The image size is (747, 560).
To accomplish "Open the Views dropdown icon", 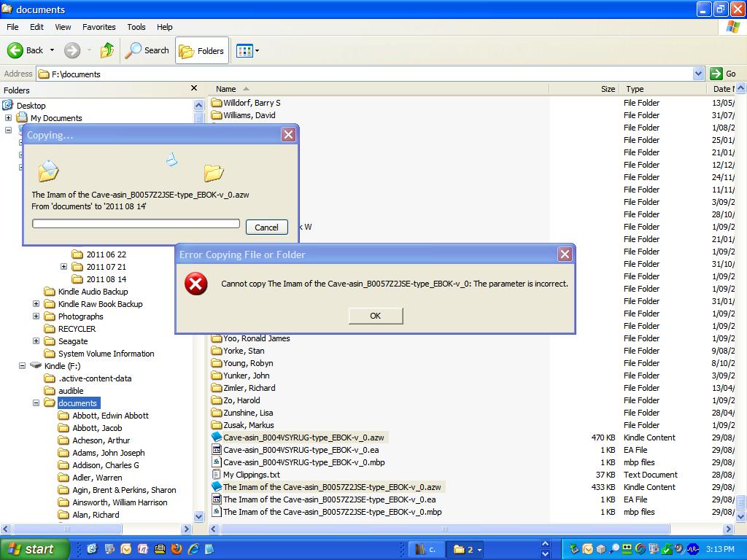I will [248, 50].
